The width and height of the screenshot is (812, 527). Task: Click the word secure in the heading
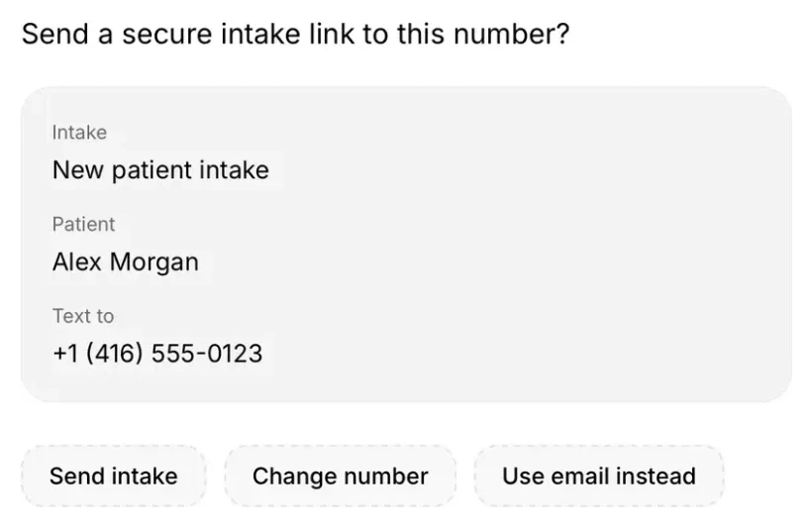167,35
